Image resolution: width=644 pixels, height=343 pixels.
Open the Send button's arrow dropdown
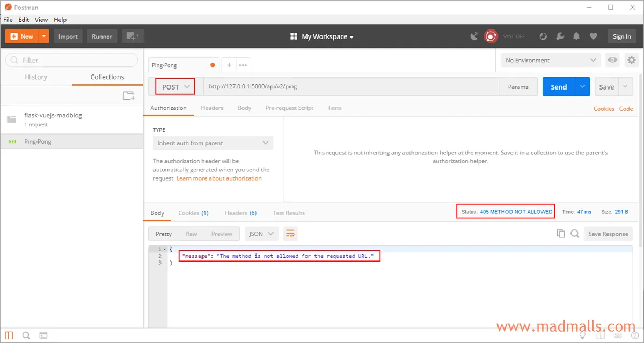pos(583,87)
